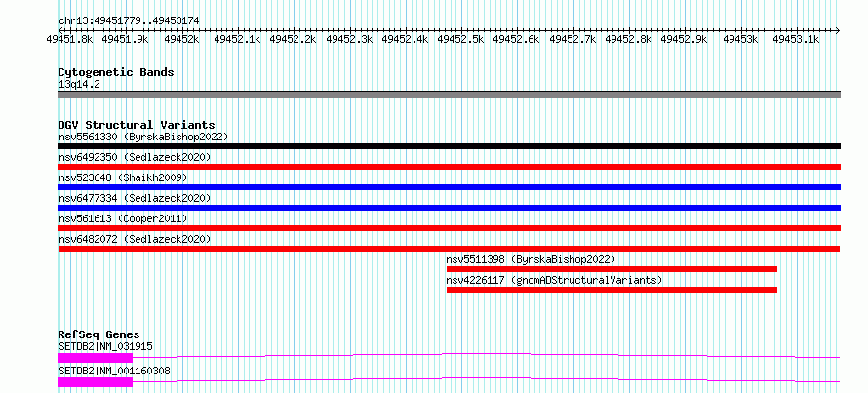This screenshot has width=868, height=393.
Task: Click the 49452k ruler tick label
Action: pos(182,39)
